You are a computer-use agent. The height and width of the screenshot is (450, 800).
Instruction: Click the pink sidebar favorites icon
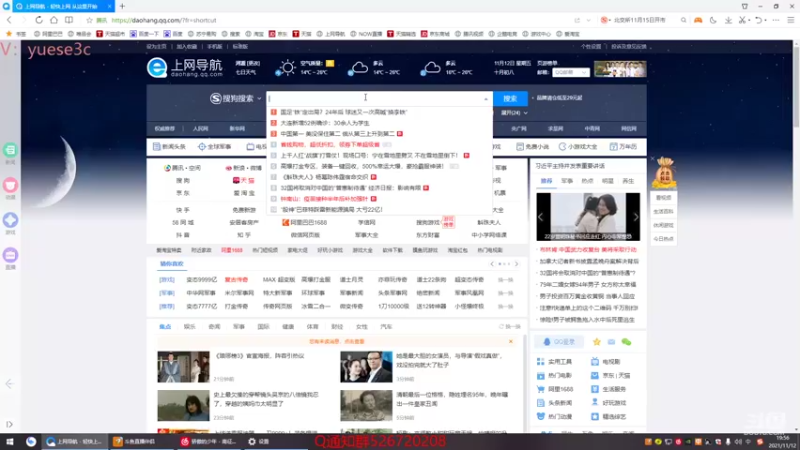pos(10,185)
